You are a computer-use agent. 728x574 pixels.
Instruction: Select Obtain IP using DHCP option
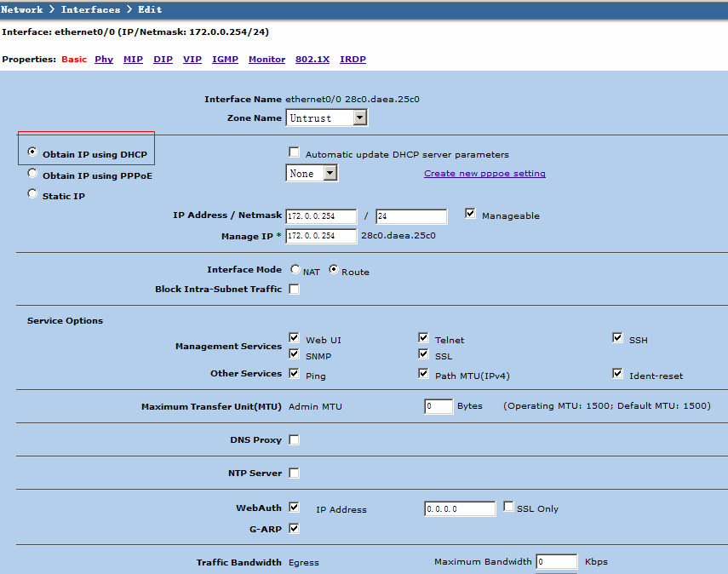click(x=32, y=152)
